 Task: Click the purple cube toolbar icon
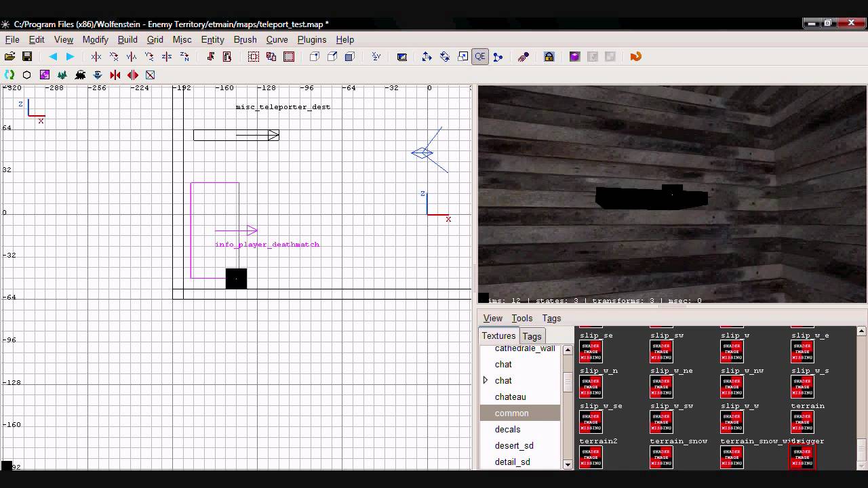coord(575,57)
